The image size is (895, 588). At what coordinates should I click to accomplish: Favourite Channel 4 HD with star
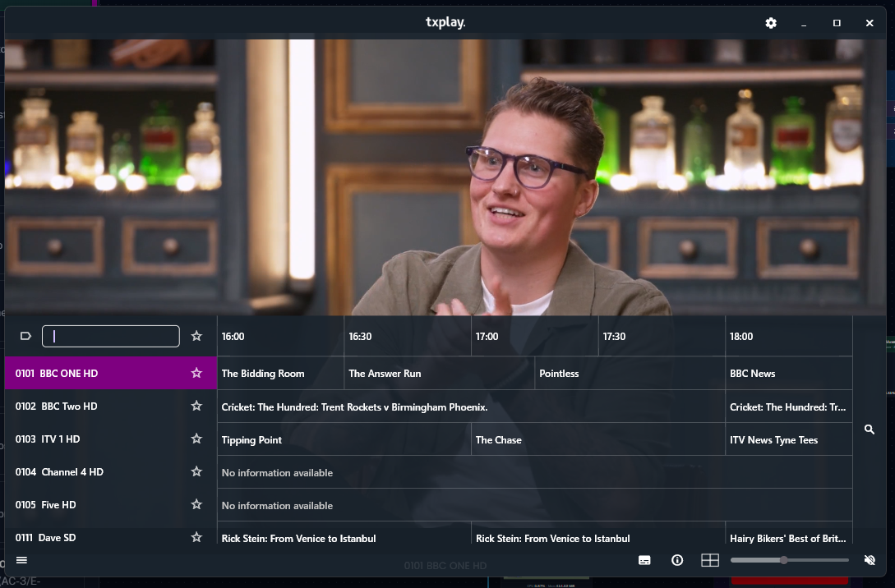pyautogui.click(x=196, y=471)
